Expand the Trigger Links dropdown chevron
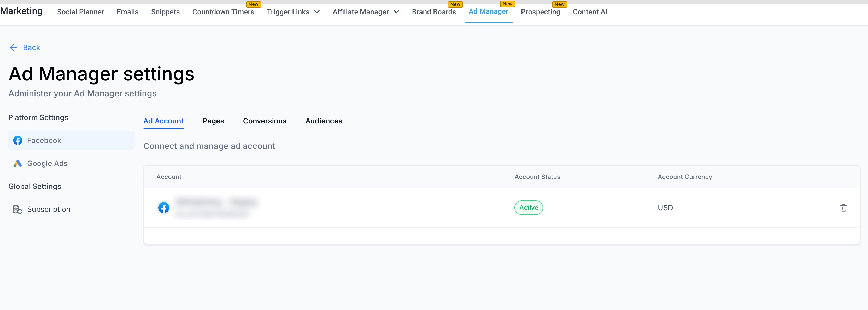The width and height of the screenshot is (868, 310). click(317, 12)
